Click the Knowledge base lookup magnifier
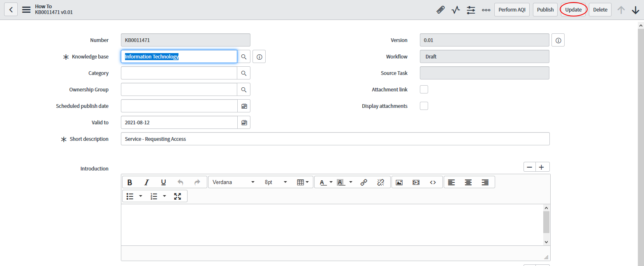This screenshot has width=644, height=266. tap(244, 57)
